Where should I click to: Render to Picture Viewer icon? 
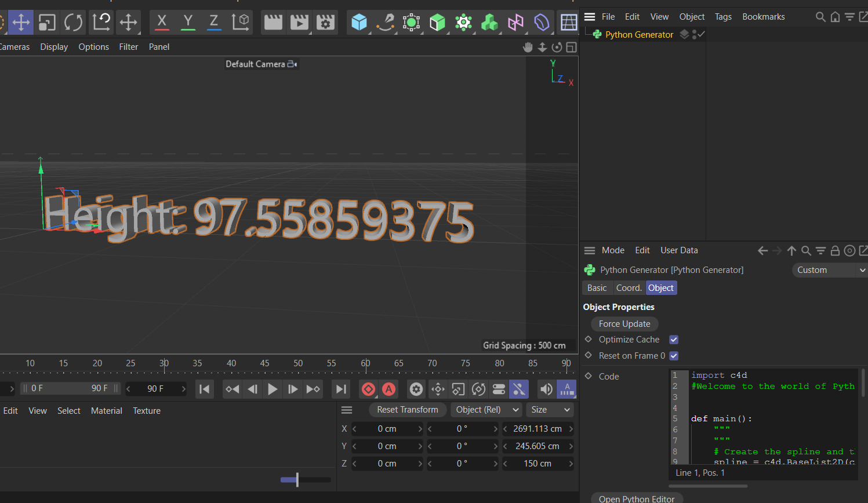299,23
